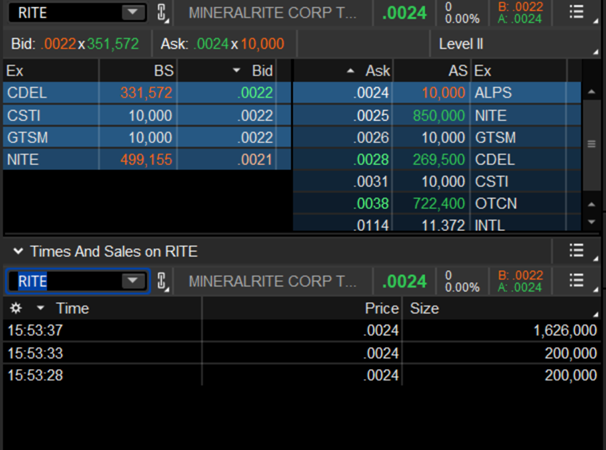Select the 15:53:33 trade row
The image size is (606, 450).
[x=301, y=353]
